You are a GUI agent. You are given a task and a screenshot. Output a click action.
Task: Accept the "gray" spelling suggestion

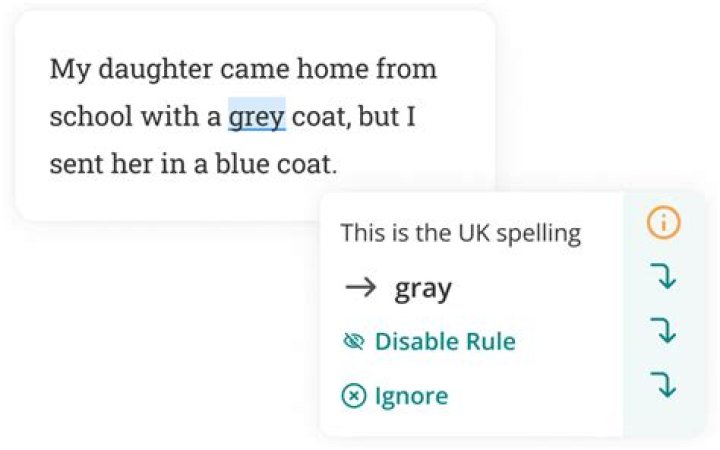click(423, 289)
